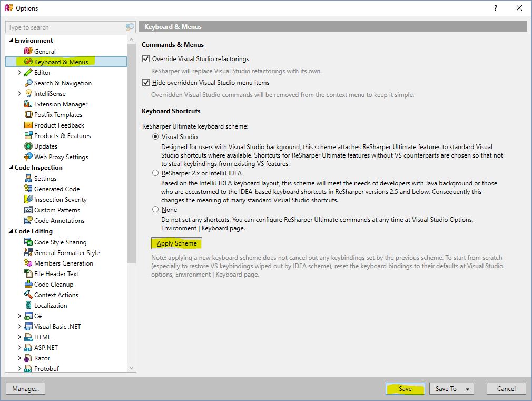The image size is (532, 401).
Task: Open the Localization page
Action: coord(51,305)
